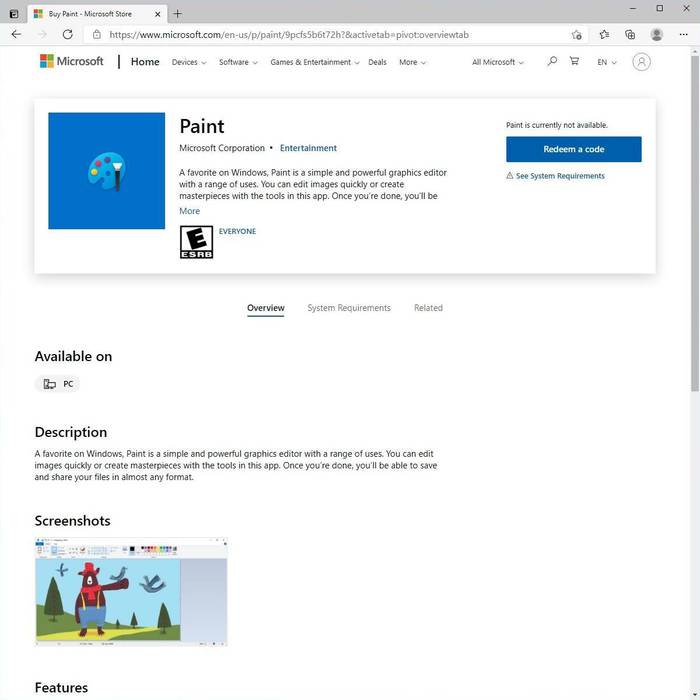Open the Collections icon
The width and height of the screenshot is (700, 700).
(x=630, y=34)
